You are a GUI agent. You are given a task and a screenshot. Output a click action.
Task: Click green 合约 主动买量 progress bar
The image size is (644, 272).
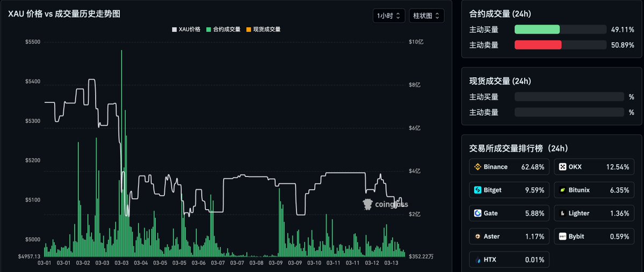pyautogui.click(x=537, y=29)
